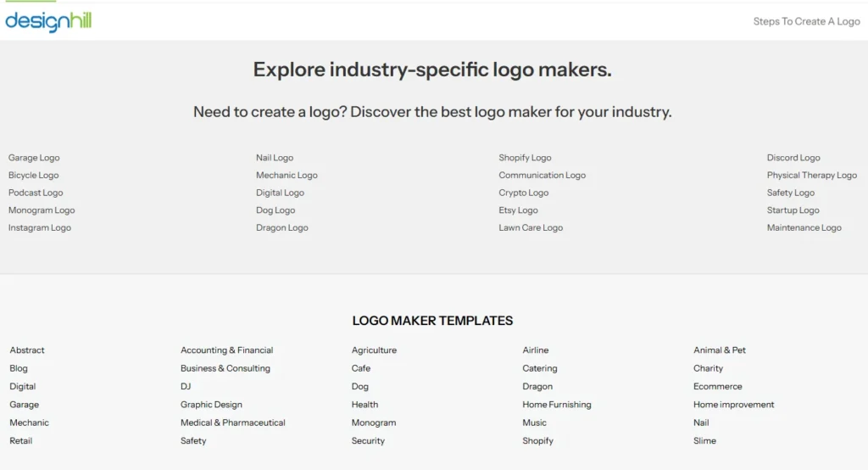Select Charity logo templates
The height and width of the screenshot is (470, 868).
708,368
